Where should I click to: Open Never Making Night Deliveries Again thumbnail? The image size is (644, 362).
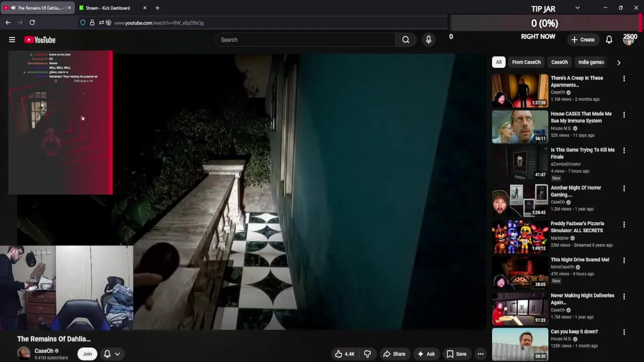pos(520,309)
